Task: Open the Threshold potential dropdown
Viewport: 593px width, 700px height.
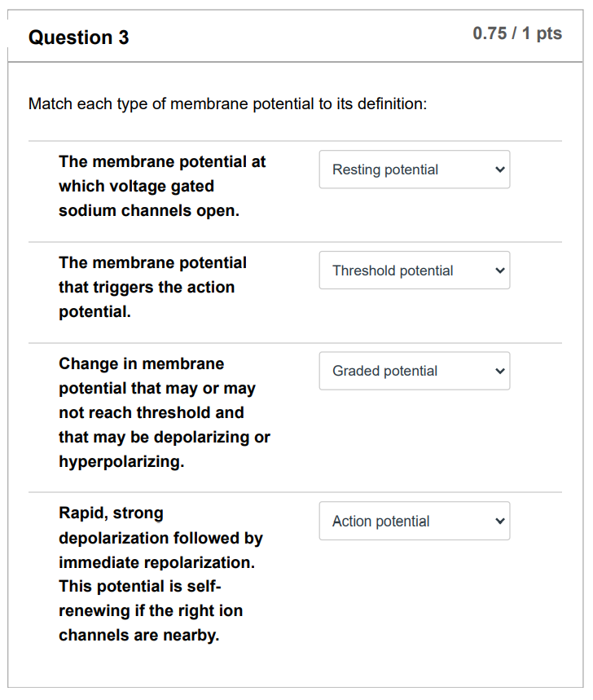Action: (x=414, y=271)
